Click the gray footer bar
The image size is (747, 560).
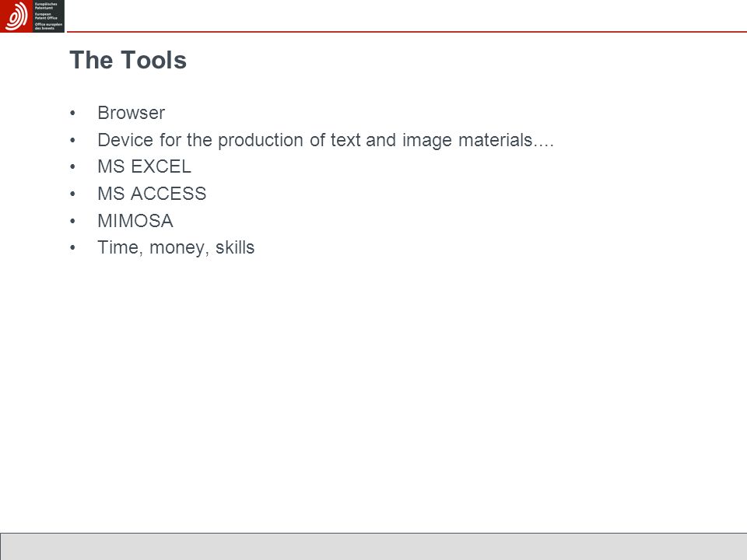click(x=373, y=547)
